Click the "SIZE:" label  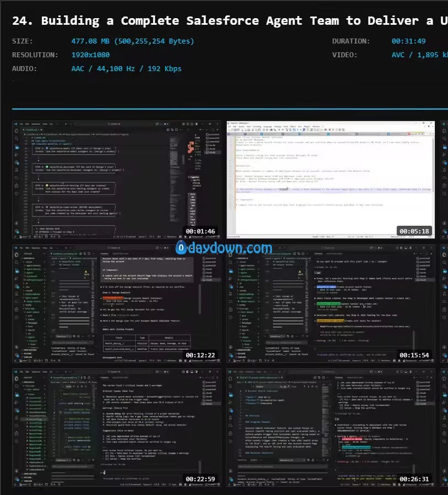point(23,41)
